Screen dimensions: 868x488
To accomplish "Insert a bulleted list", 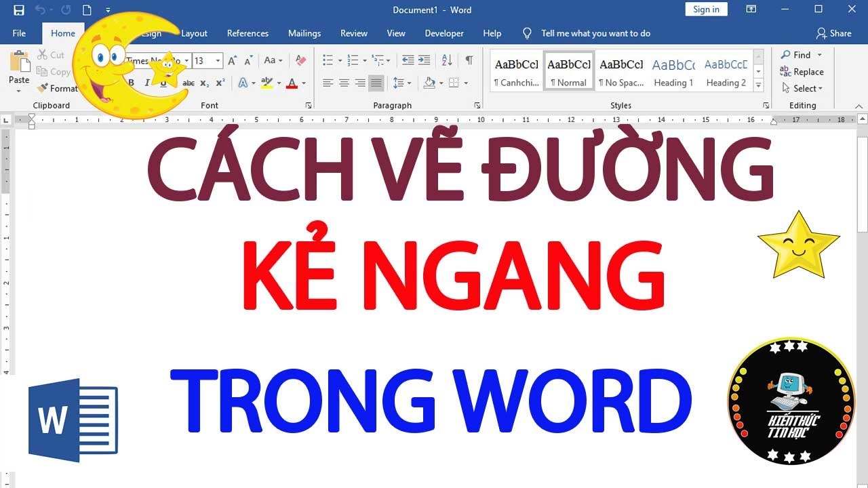I will (328, 60).
